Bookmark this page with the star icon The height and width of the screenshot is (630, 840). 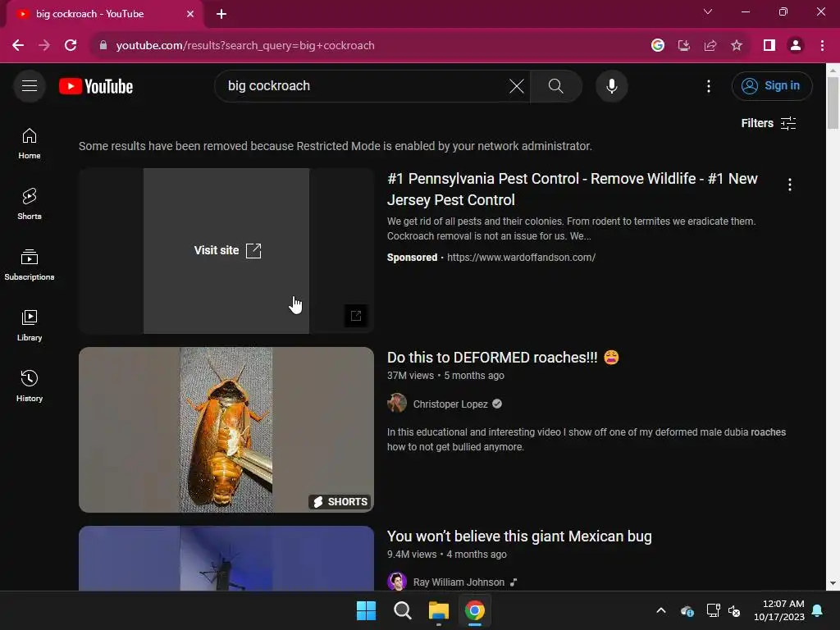coord(737,46)
